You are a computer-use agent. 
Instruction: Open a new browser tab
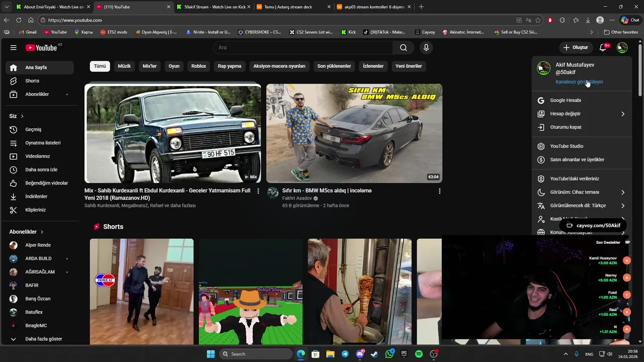[x=421, y=7]
